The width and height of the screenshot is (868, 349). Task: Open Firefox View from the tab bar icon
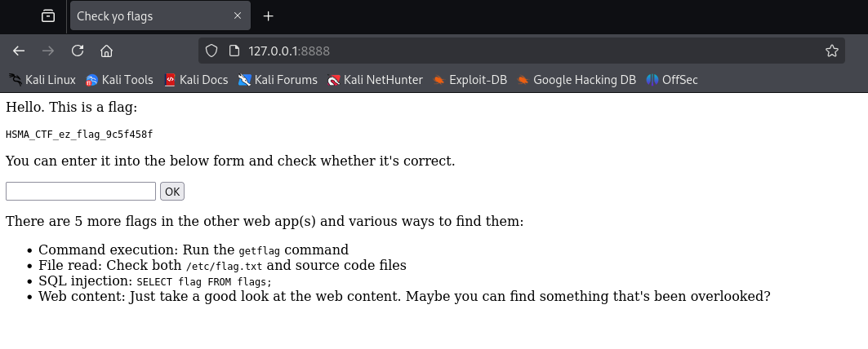(48, 16)
